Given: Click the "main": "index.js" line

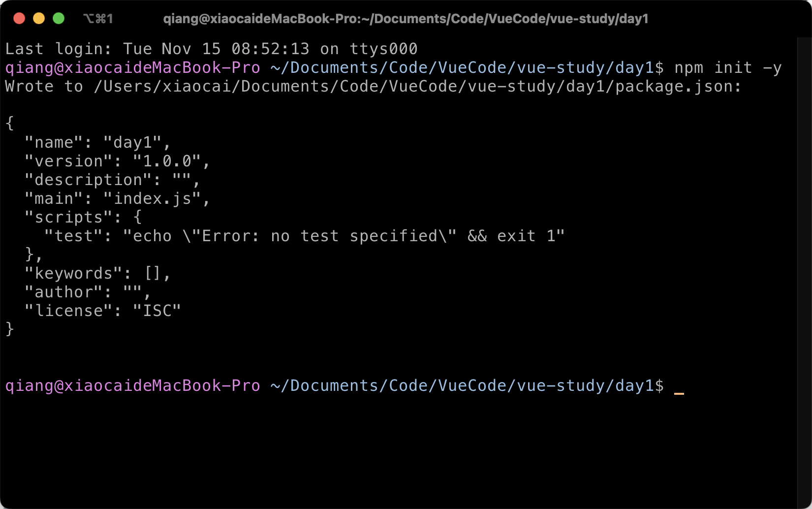Looking at the screenshot, I should click(x=117, y=198).
